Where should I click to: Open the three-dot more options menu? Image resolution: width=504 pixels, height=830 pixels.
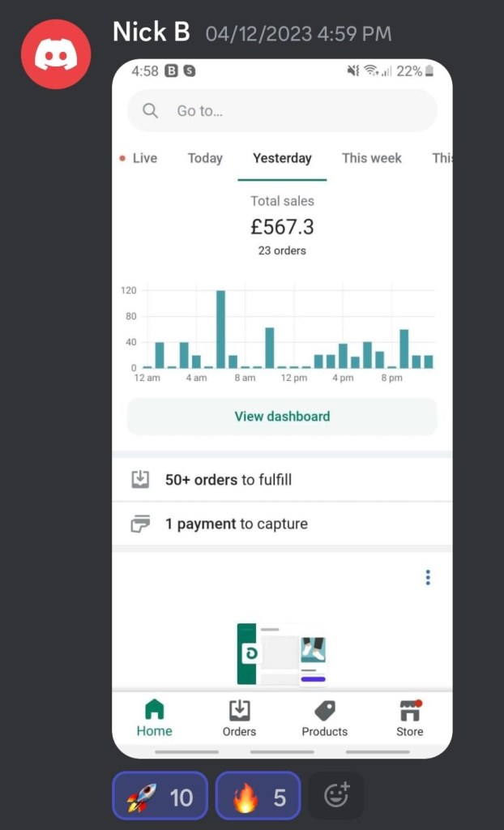428,577
